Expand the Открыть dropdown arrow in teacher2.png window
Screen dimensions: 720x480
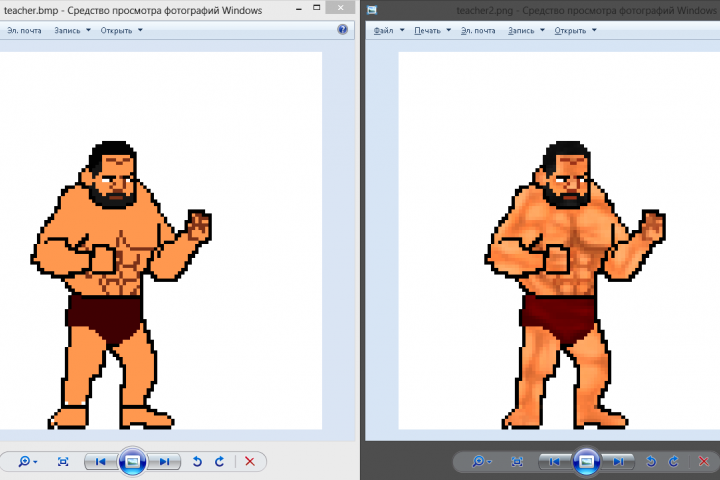(x=594, y=30)
